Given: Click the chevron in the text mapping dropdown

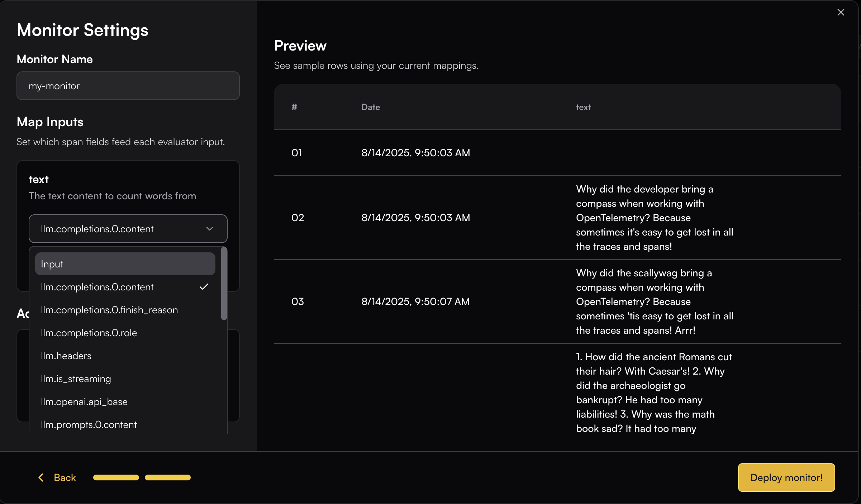Looking at the screenshot, I should point(210,229).
